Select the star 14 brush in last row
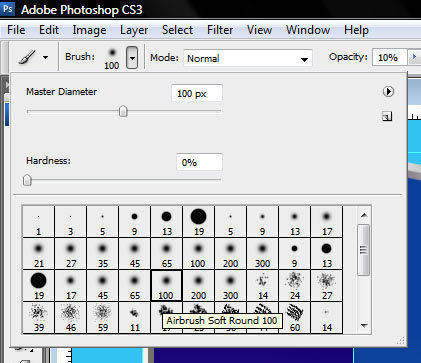The height and width of the screenshot is (363, 421). [x=327, y=318]
